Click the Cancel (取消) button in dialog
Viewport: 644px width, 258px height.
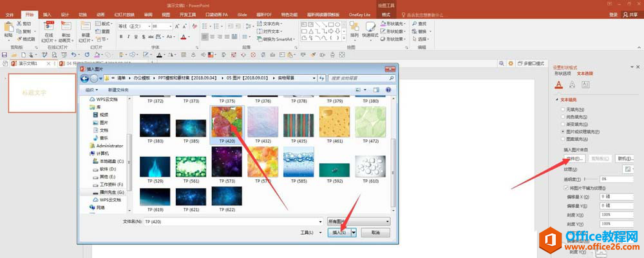pos(375,232)
